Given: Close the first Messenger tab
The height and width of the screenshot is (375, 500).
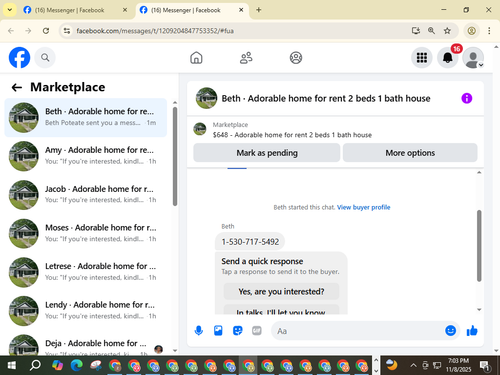Looking at the screenshot, I should pyautogui.click(x=125, y=10).
